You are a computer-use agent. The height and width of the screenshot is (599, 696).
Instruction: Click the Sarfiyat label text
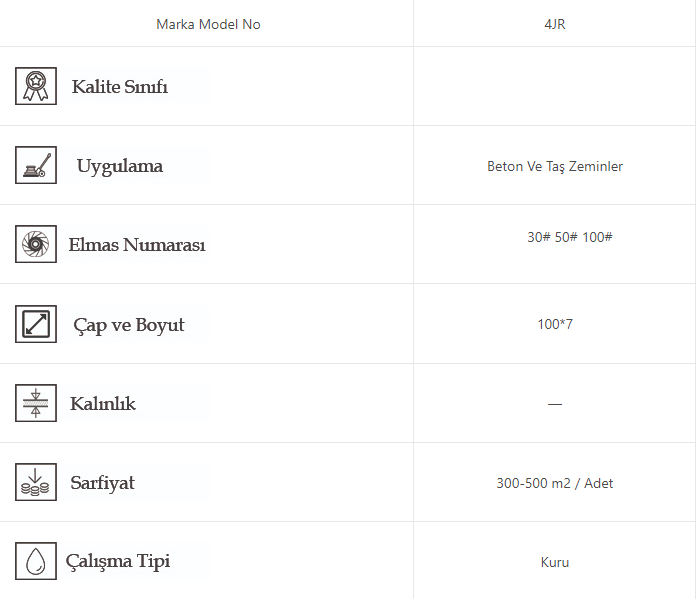tap(103, 483)
